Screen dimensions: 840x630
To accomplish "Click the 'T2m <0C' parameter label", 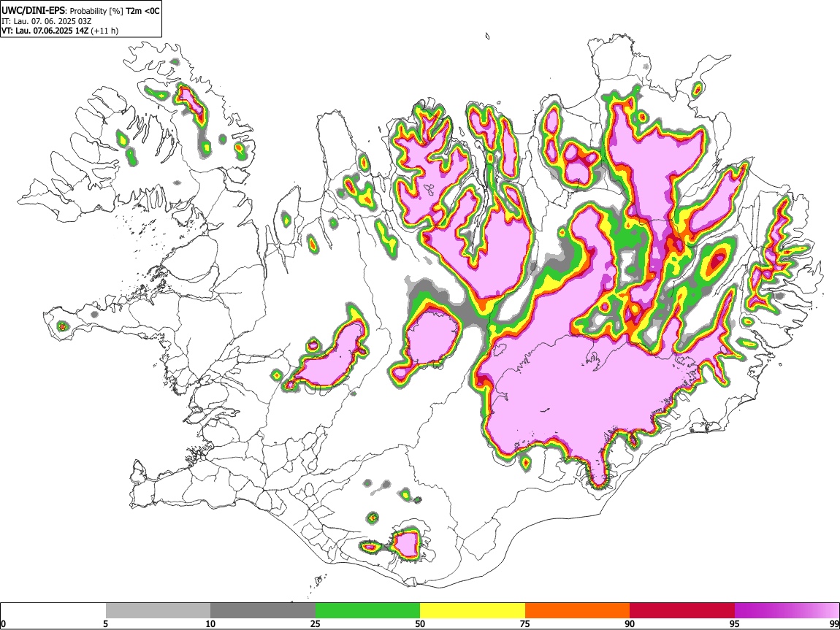I will click(143, 11).
